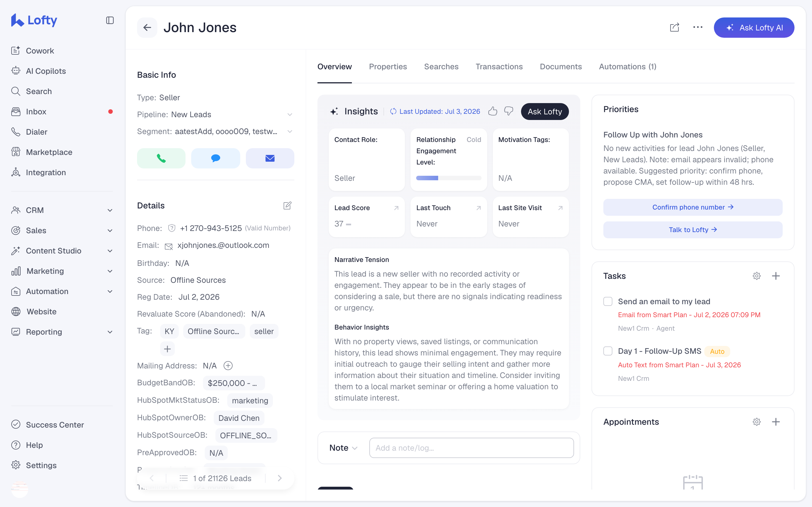Compose email using the envelope icon button
Image resolution: width=812 pixels, height=507 pixels.
tap(270, 158)
